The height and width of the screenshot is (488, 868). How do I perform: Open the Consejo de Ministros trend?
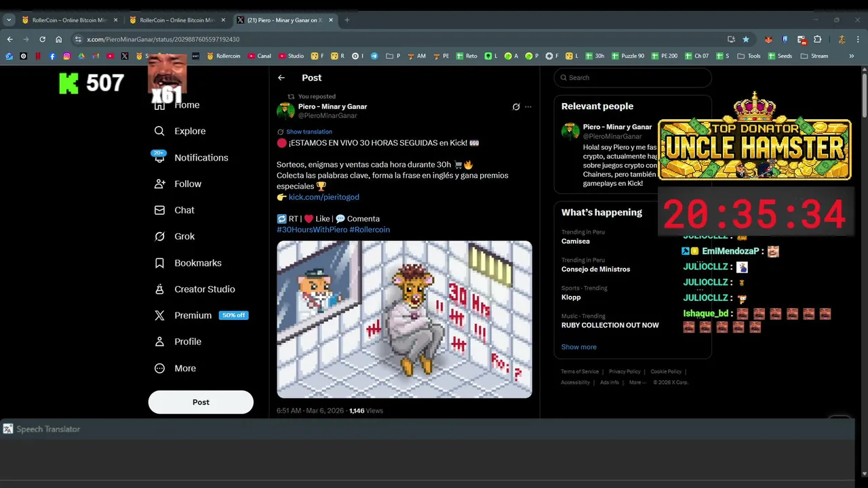pyautogui.click(x=595, y=269)
